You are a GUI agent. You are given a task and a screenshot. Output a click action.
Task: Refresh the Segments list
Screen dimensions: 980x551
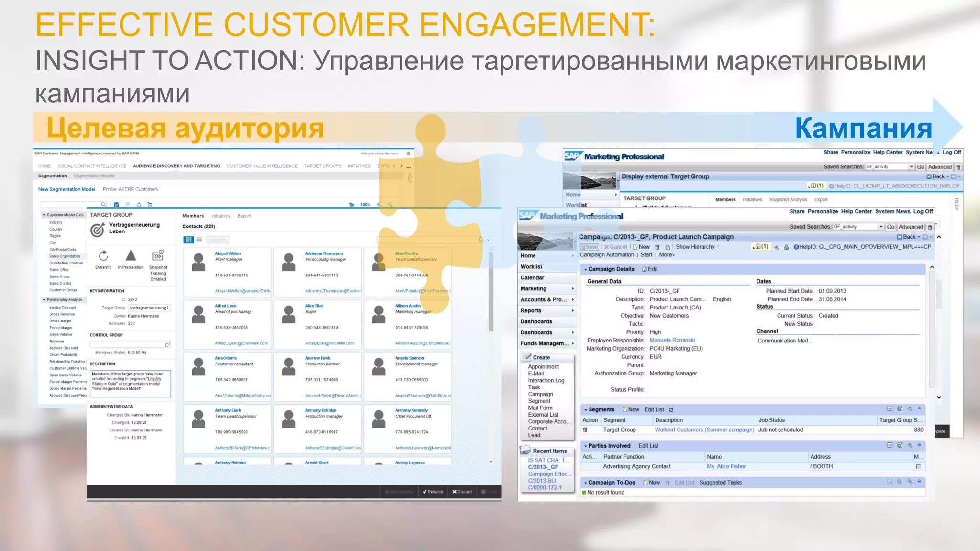[x=671, y=410]
